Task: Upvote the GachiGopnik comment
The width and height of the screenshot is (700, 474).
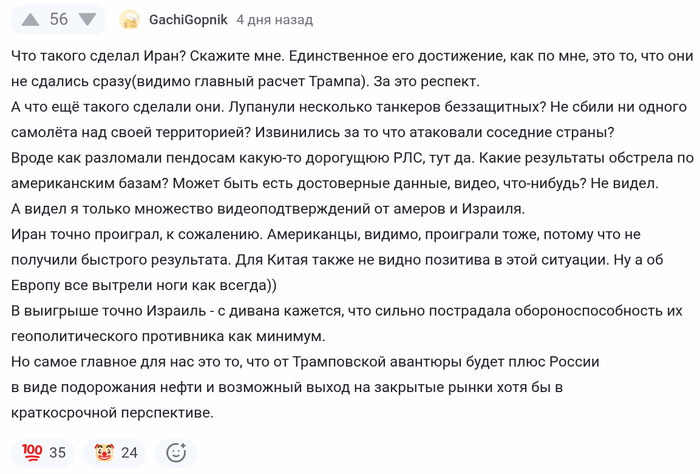Action: 29,20
